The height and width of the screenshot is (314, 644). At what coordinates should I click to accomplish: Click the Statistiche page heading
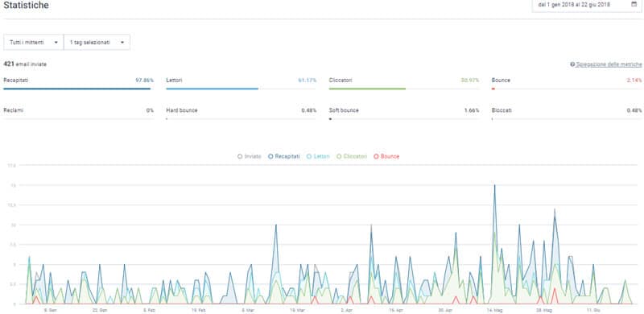point(26,6)
